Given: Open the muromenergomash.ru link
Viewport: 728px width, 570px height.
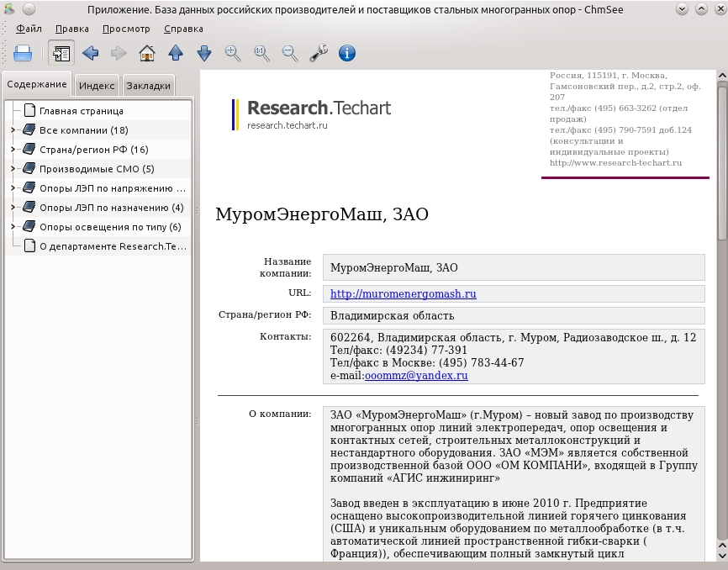Looking at the screenshot, I should (x=403, y=293).
